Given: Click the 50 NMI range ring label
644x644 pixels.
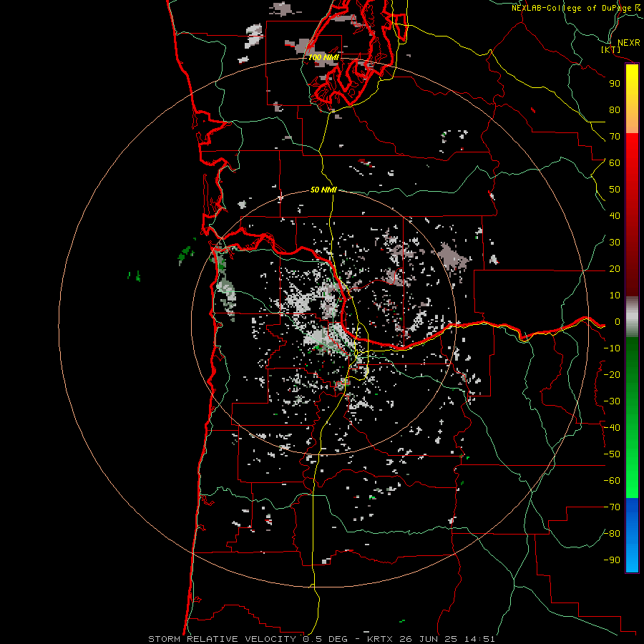Looking at the screenshot, I should coord(323,190).
